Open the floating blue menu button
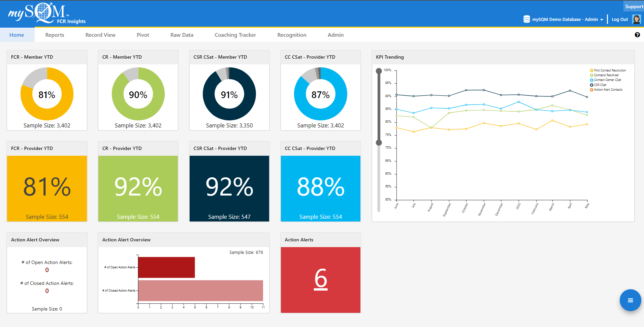 click(630, 300)
